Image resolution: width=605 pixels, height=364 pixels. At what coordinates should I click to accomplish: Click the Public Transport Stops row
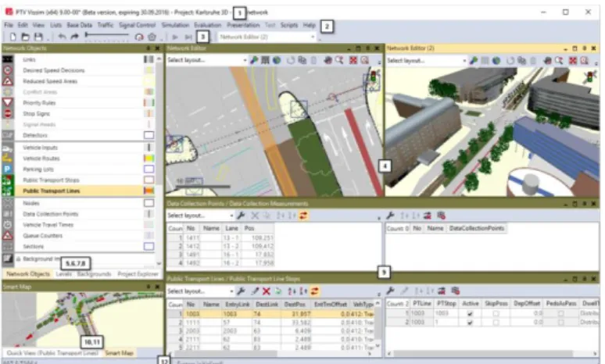[x=79, y=180]
